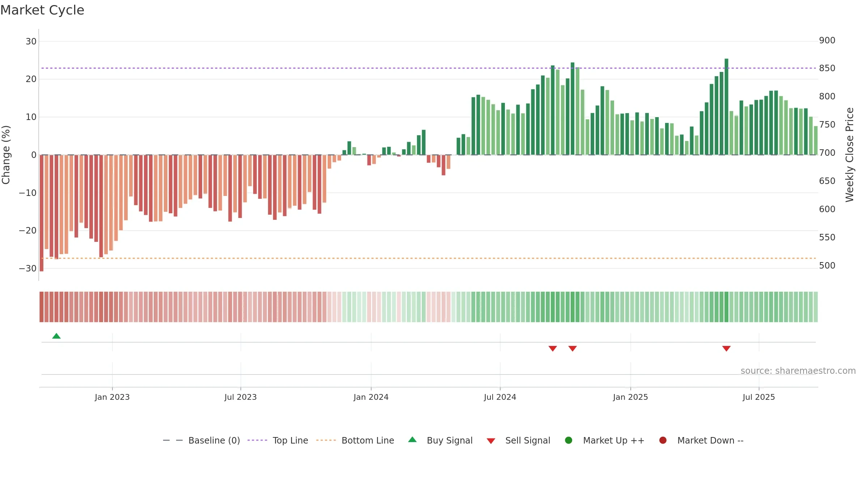
Task: Click the Jan 2024 axis label
Action: [x=371, y=397]
